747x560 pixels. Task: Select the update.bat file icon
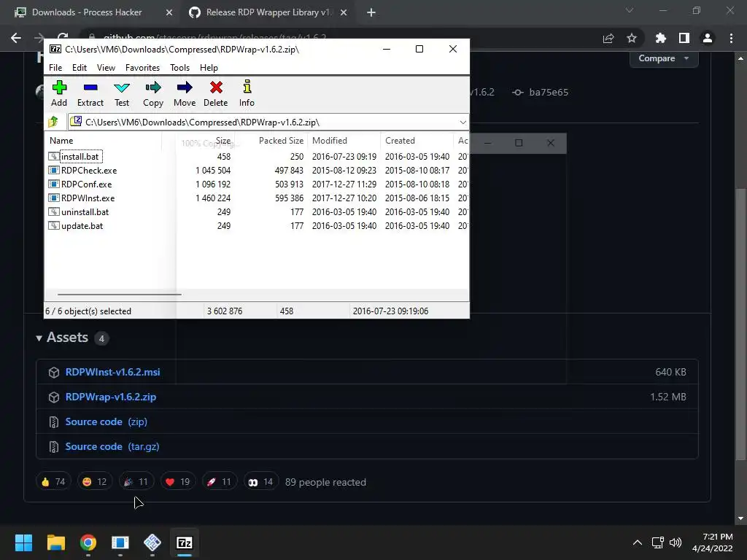54,226
